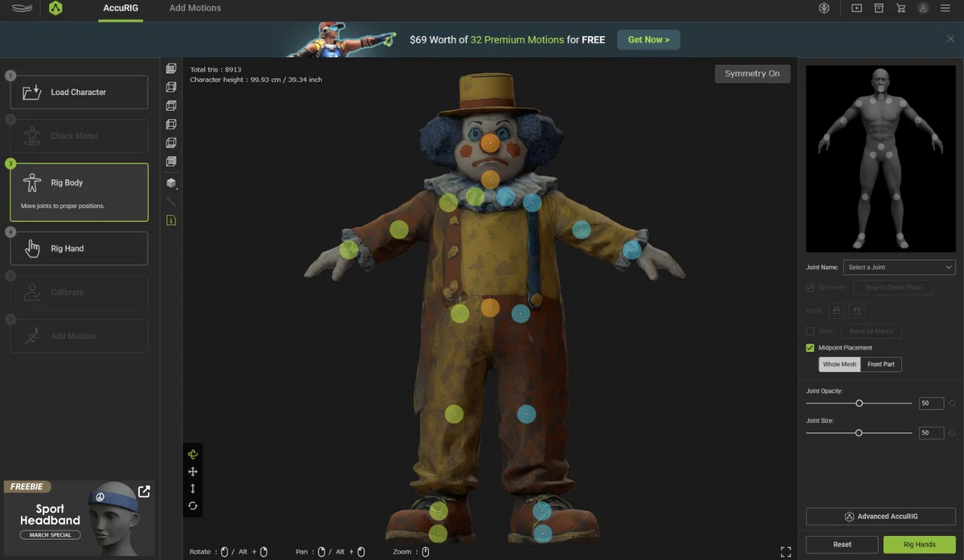Select the orange pelvis joint at waist
This screenshot has width=964, height=560.
click(490, 308)
